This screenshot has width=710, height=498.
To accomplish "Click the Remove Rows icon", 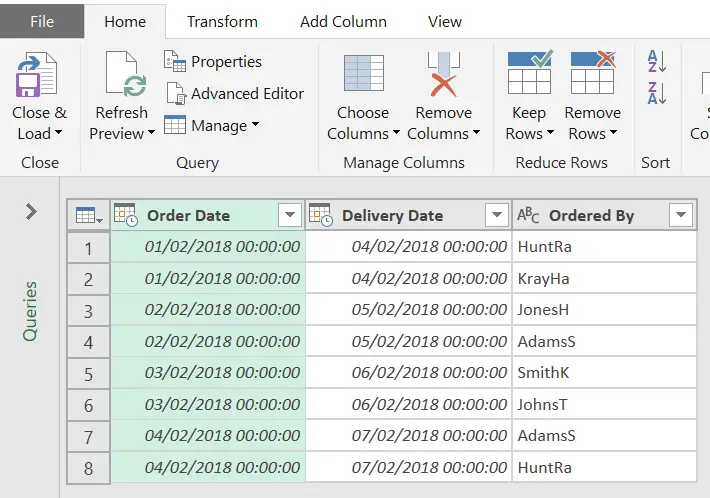I will (x=593, y=72).
